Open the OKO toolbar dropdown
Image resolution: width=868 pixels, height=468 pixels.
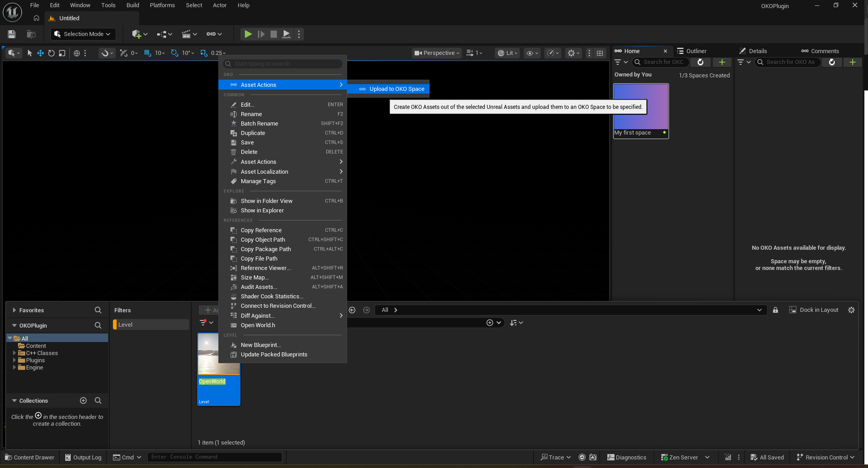click(214, 34)
